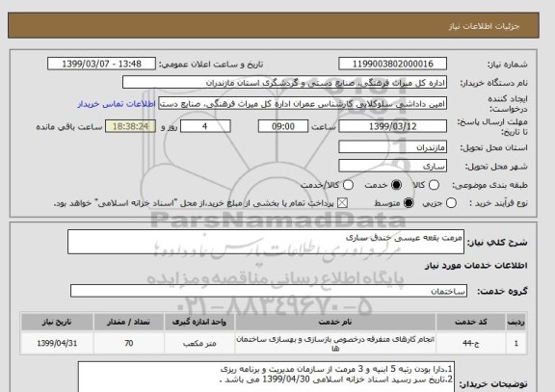Click the ردیف column header
Viewport: 555px width, 392px height.
(516, 322)
